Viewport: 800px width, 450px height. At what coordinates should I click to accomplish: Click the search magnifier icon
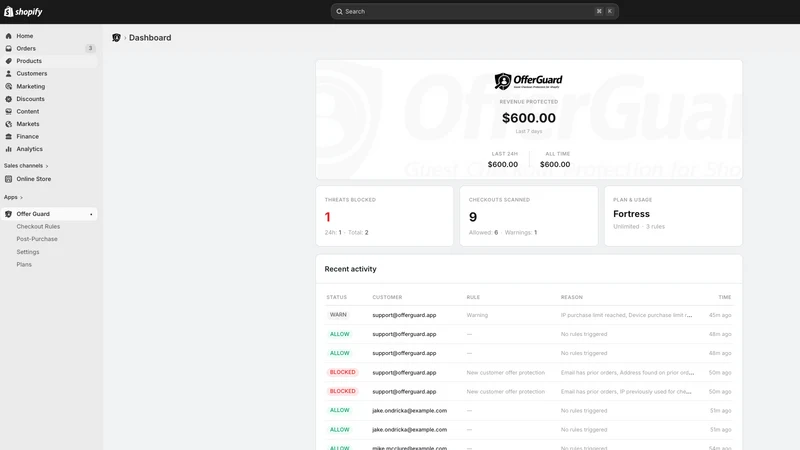pos(339,11)
